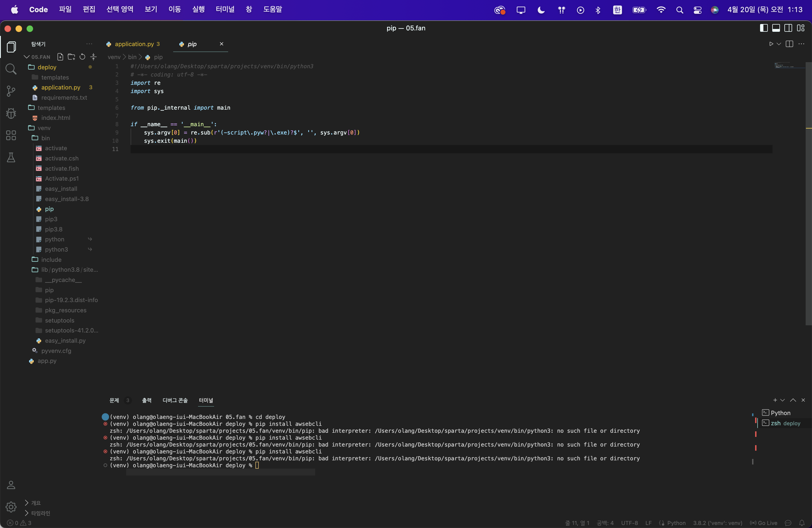Viewport: 812px width, 528px height.
Task: Go to line from cursor position indicator
Action: [577, 523]
